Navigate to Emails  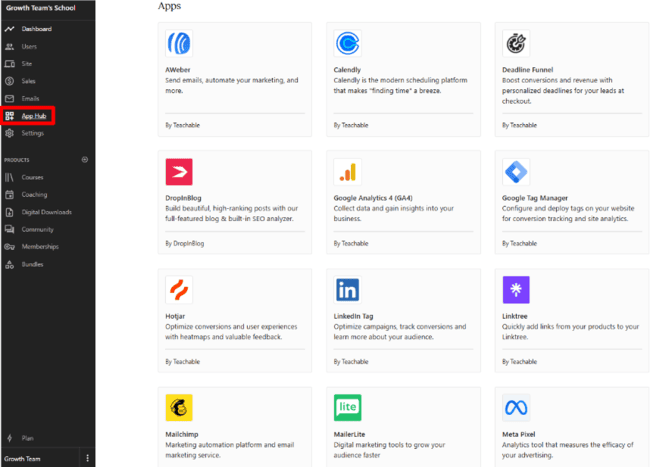click(x=30, y=99)
